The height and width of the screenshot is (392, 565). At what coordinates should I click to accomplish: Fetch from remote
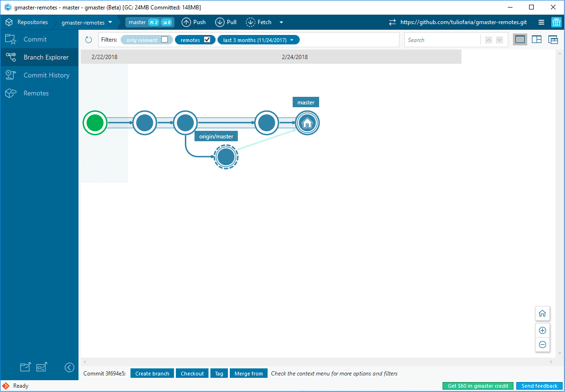(259, 22)
